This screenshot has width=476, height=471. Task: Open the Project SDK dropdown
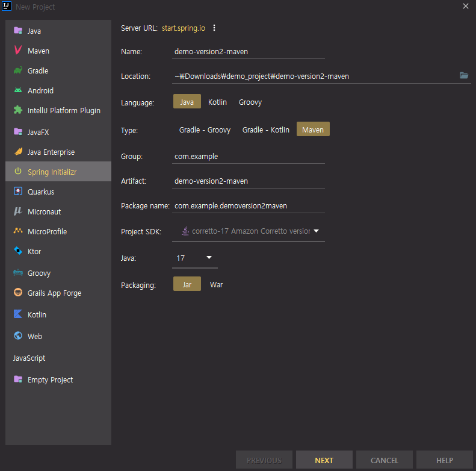249,231
